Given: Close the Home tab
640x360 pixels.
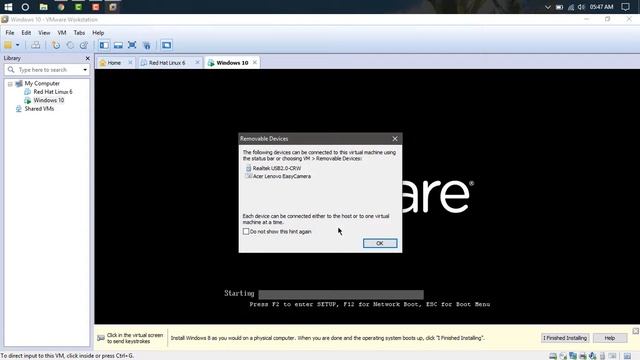Looking at the screenshot, I should coord(130,62).
